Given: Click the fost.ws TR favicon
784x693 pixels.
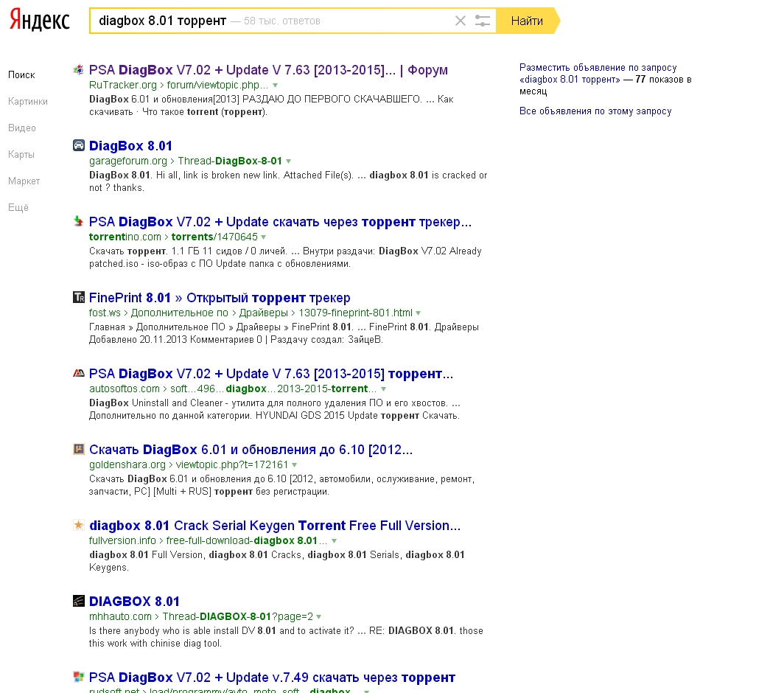Looking at the screenshot, I should coord(79,297).
